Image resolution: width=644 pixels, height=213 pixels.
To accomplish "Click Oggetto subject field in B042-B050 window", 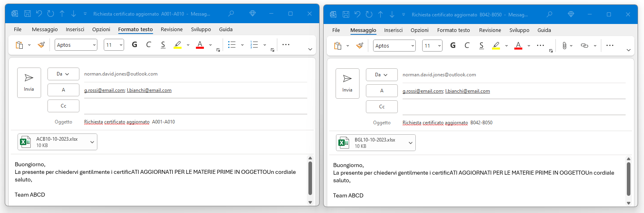I will point(514,123).
